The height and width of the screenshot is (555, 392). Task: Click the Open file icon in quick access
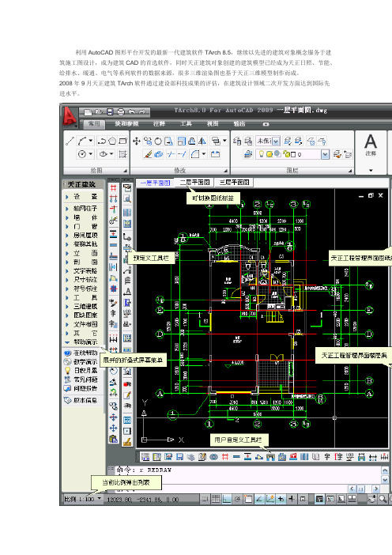click(99, 112)
